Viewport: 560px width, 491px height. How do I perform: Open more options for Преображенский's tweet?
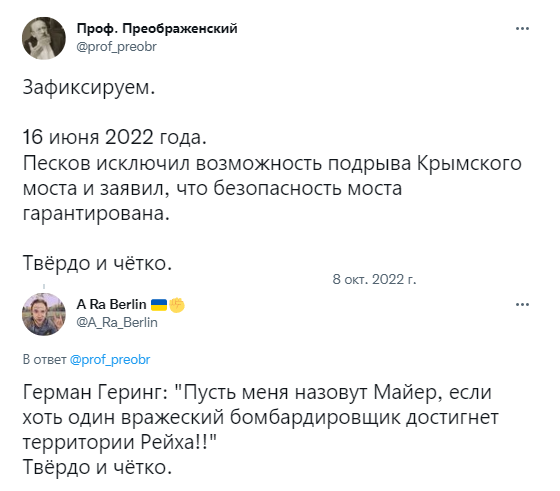click(522, 29)
